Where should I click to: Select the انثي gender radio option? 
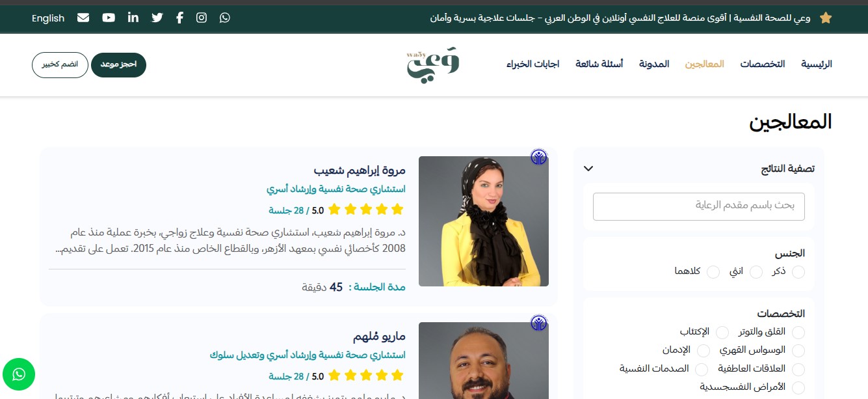click(x=756, y=271)
